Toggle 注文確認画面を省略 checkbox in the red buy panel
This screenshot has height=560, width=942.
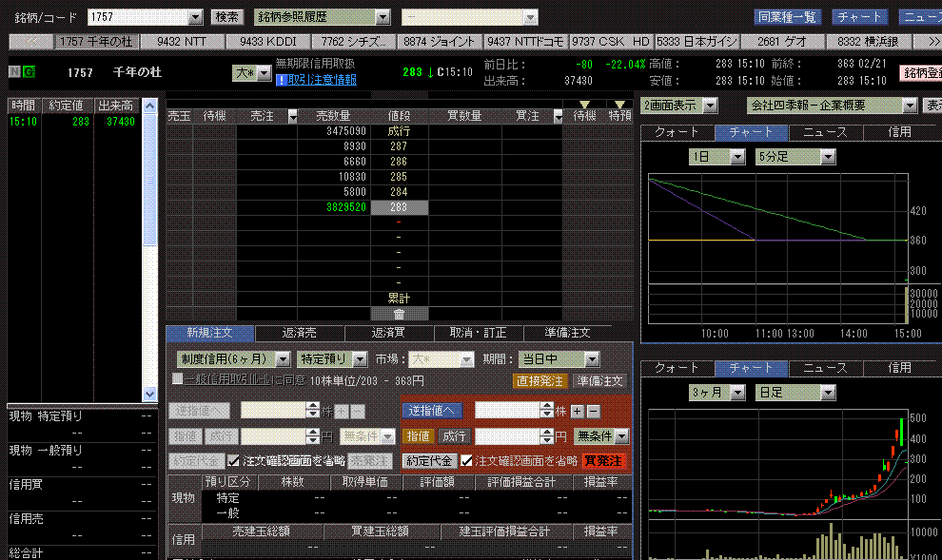coord(467,460)
